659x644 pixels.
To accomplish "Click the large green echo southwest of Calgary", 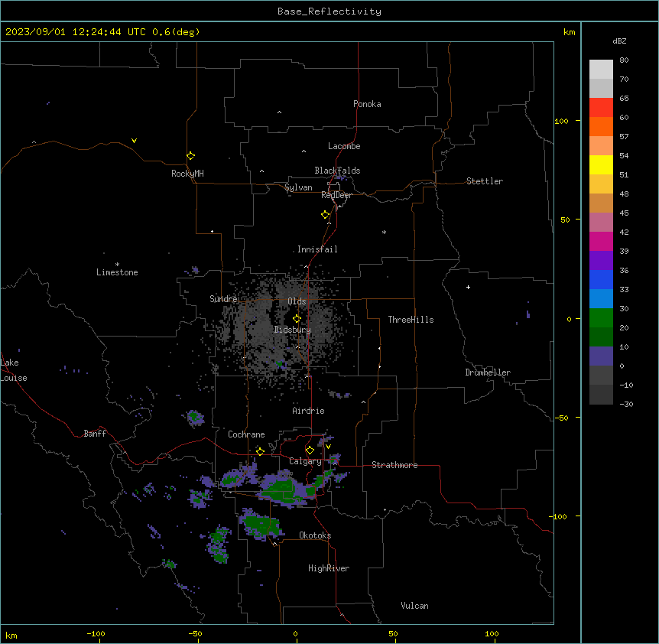I will pos(281,490).
